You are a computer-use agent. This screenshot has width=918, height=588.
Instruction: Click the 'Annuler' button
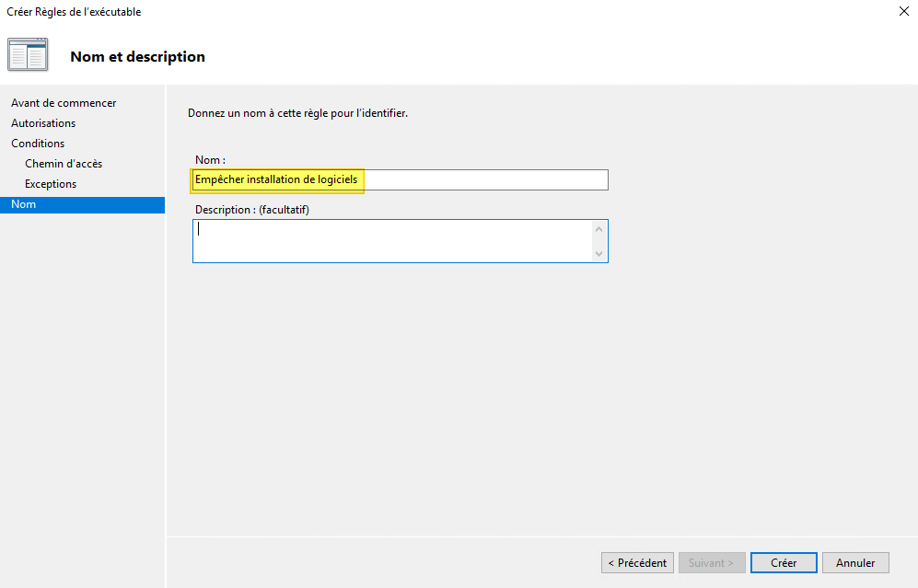coord(854,562)
